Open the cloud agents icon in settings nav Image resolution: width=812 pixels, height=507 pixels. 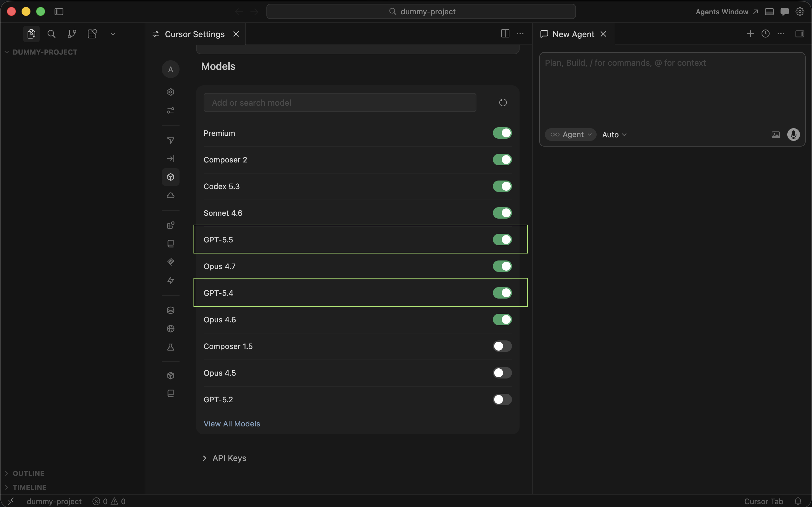pyautogui.click(x=171, y=195)
